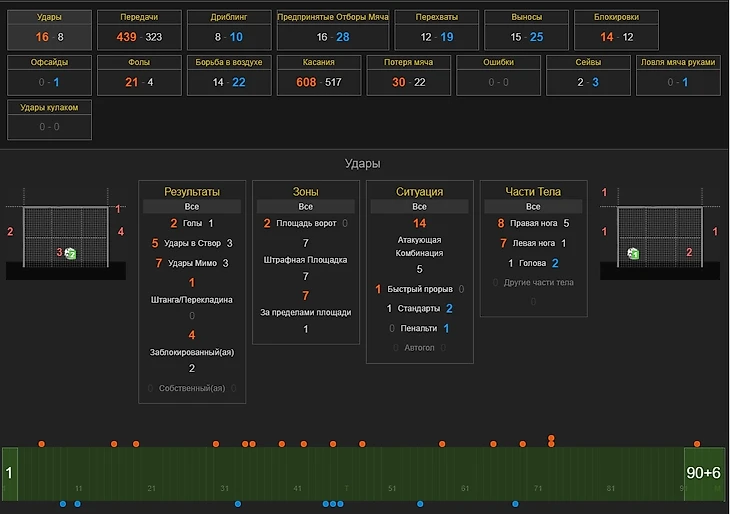This screenshot has height=514, width=730.
Task: Open the Передачи statistics tile
Action: [139, 30]
